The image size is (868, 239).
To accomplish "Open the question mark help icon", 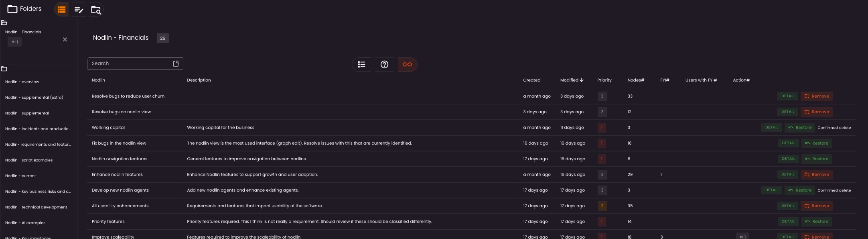I will (x=384, y=64).
